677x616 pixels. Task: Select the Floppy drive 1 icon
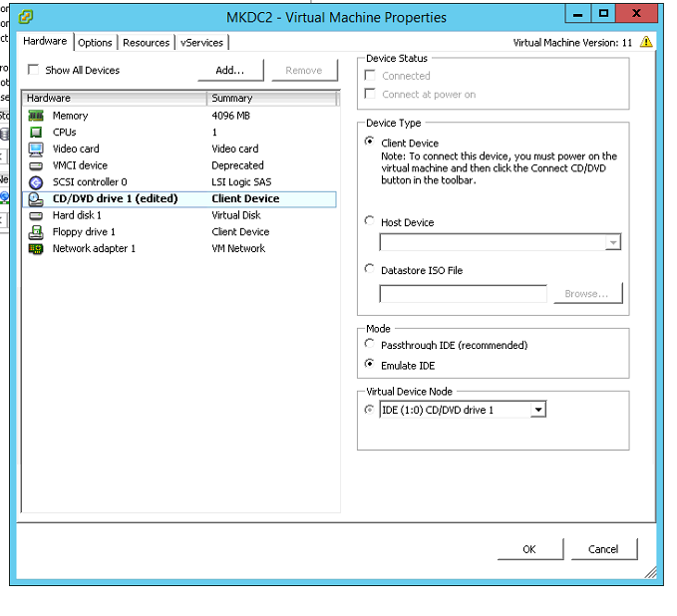tap(36, 232)
